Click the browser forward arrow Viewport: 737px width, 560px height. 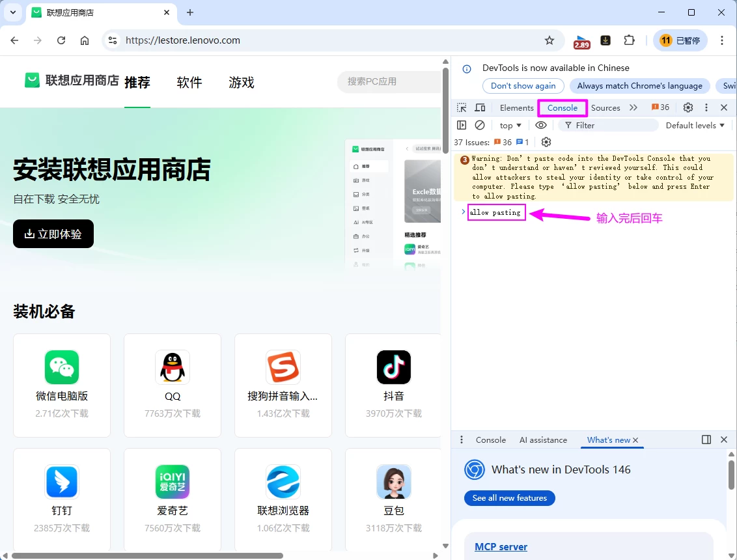pyautogui.click(x=38, y=40)
